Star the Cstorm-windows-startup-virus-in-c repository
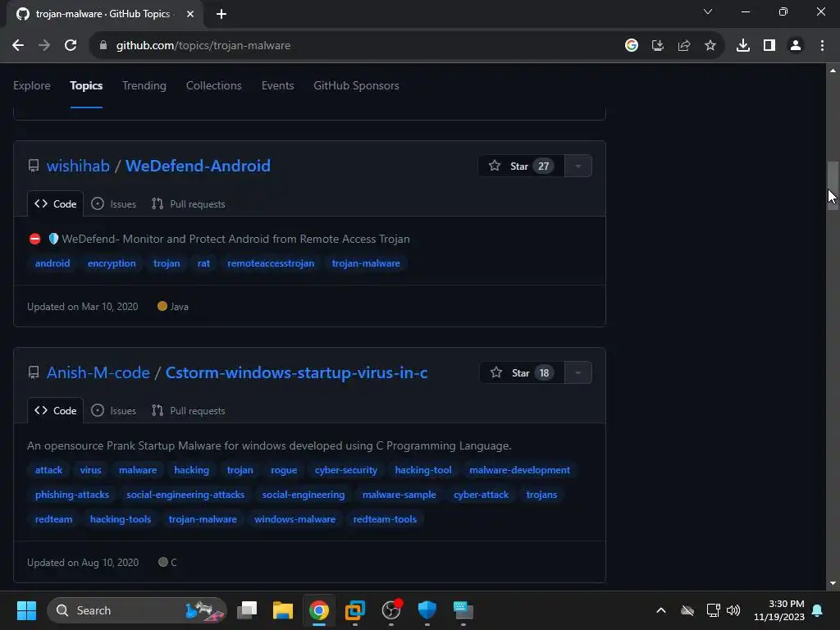This screenshot has height=630, width=840. (x=522, y=373)
